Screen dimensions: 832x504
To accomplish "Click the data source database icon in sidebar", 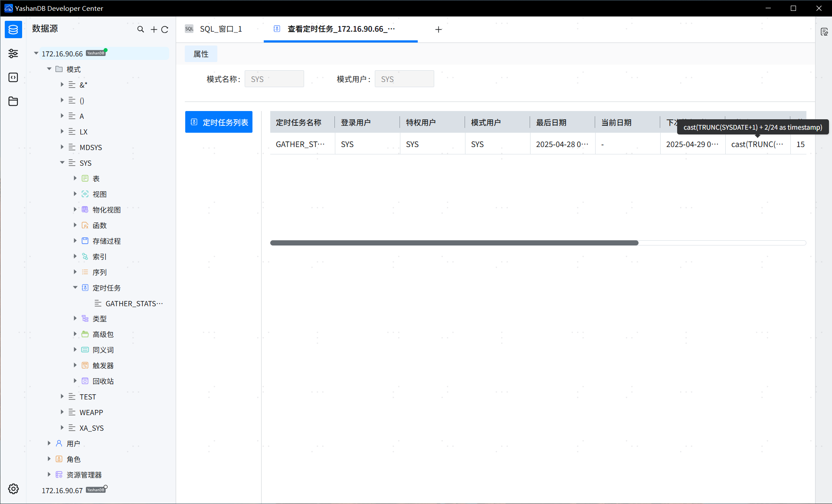I will pos(13,29).
